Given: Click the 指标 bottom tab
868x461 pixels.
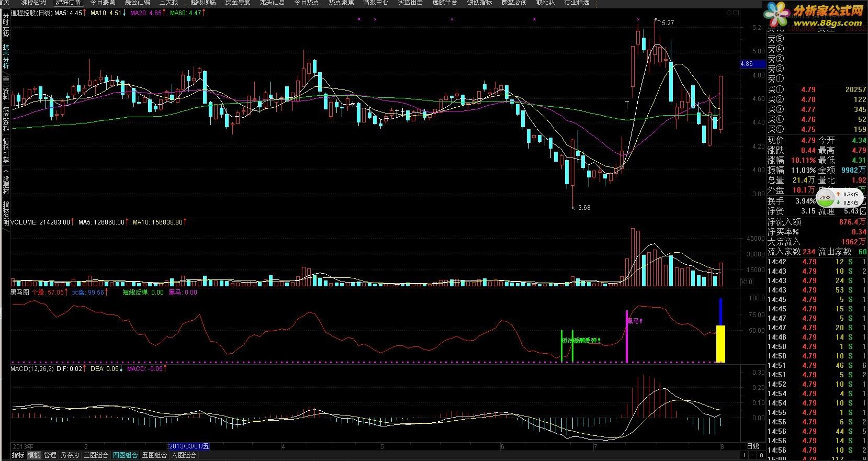Looking at the screenshot, I should click(x=18, y=455).
